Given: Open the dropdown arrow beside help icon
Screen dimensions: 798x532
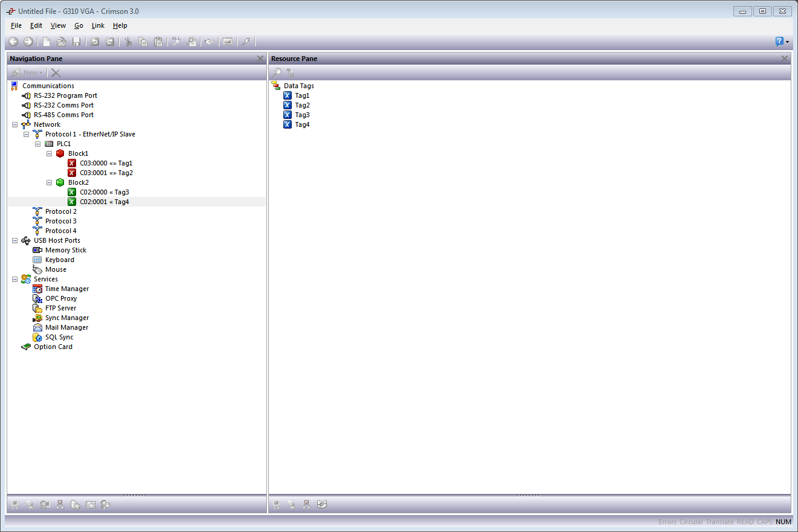Looking at the screenshot, I should (x=788, y=42).
